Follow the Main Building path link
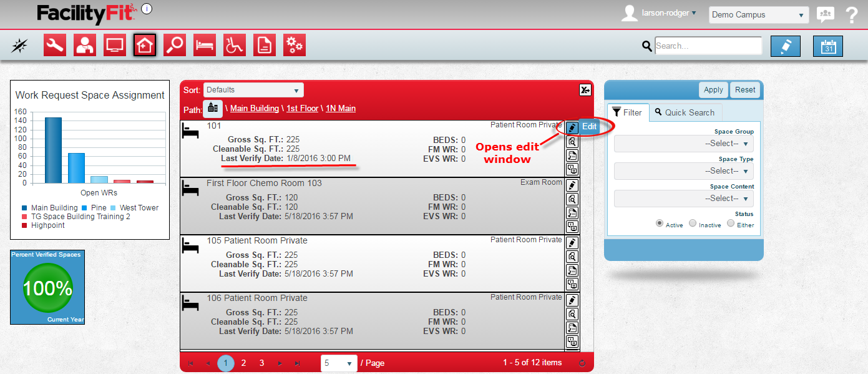This screenshot has height=374, width=868. point(254,109)
